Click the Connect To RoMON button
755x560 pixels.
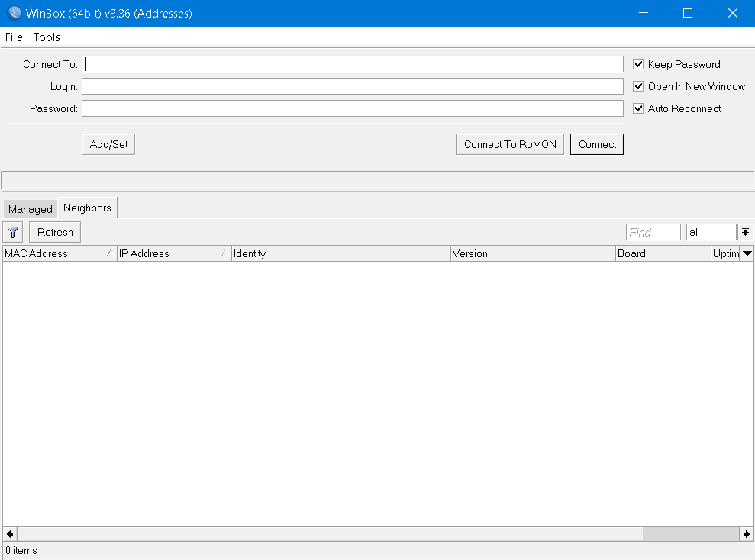[x=510, y=144]
